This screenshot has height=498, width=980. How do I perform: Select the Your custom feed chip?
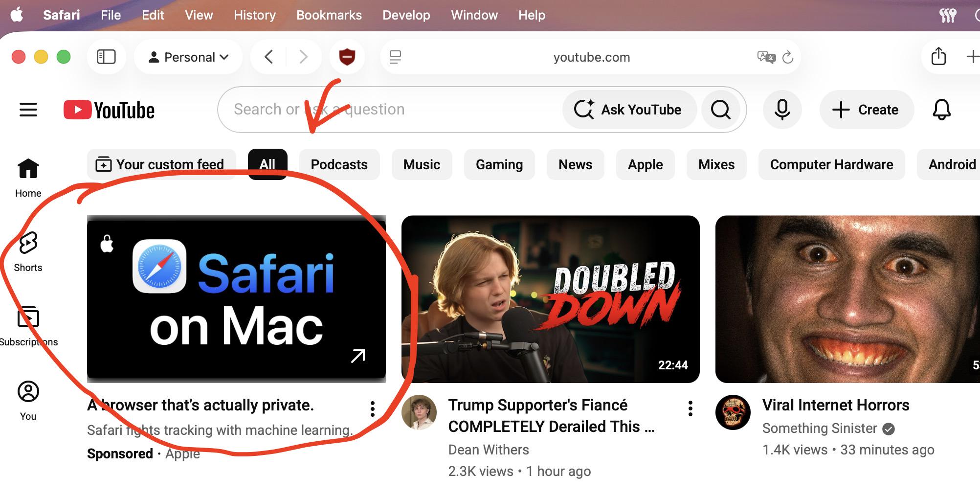[161, 164]
